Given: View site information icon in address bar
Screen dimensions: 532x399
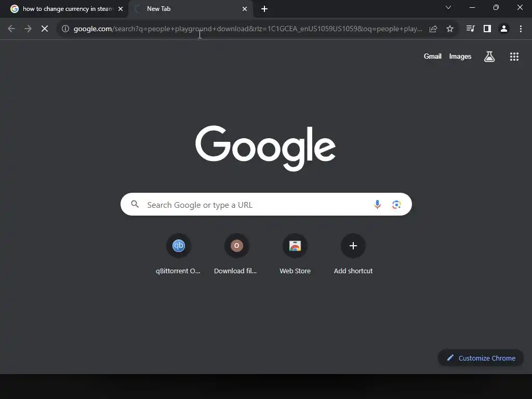Looking at the screenshot, I should click(x=65, y=29).
